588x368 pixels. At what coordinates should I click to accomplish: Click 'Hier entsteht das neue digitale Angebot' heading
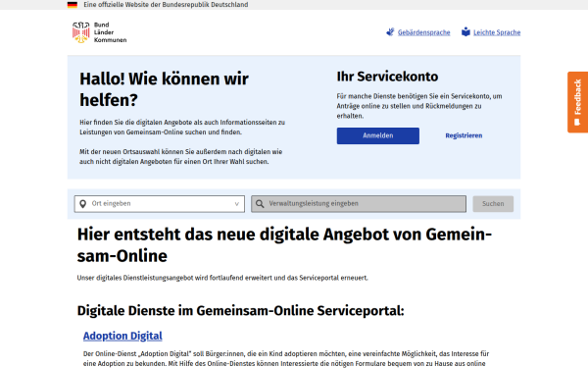point(284,244)
